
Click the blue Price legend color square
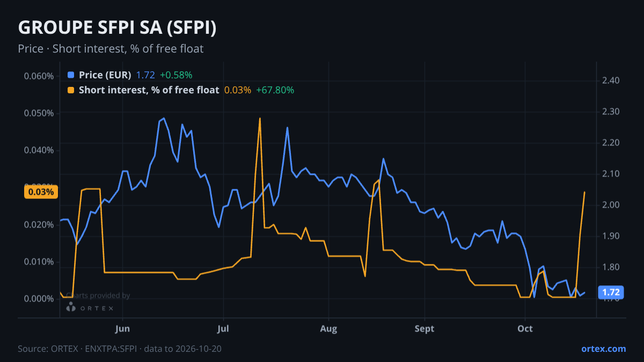(71, 75)
